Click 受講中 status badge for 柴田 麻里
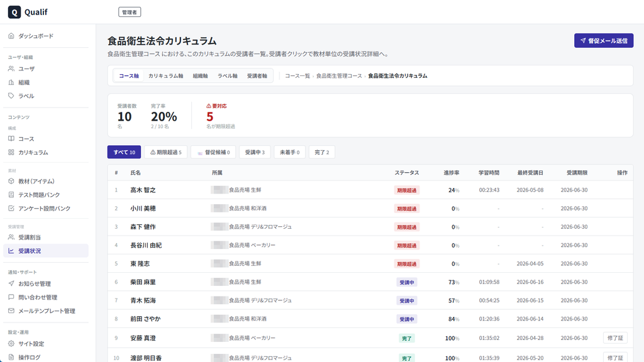The image size is (644, 362). click(407, 282)
